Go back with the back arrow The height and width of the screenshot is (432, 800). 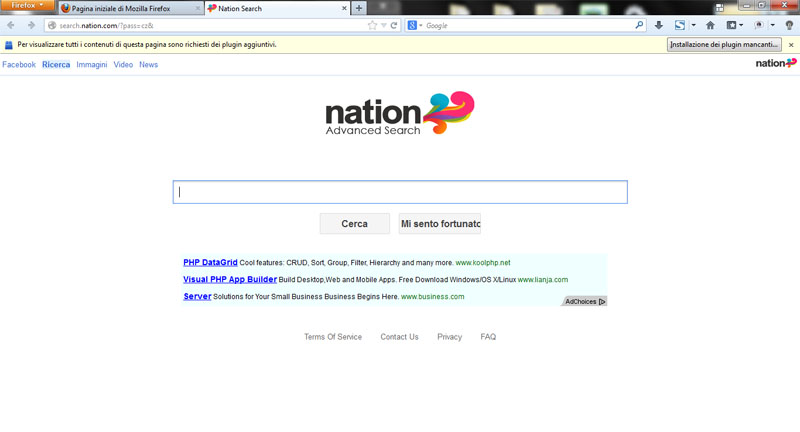11,25
